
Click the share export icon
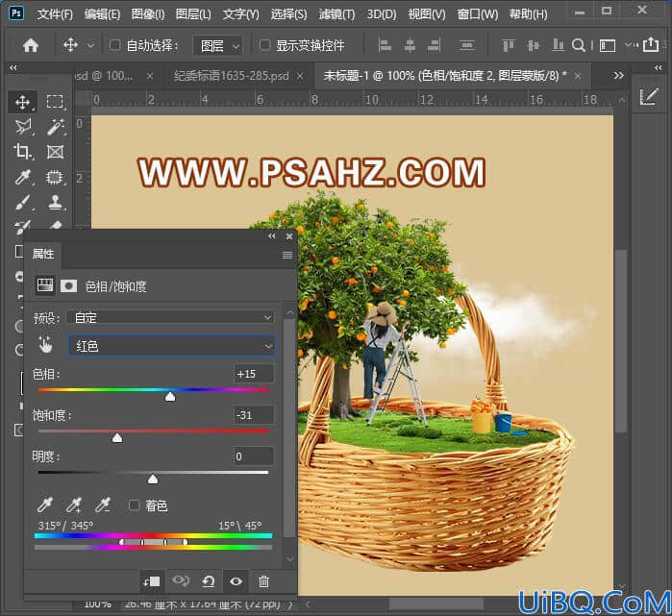[x=651, y=44]
